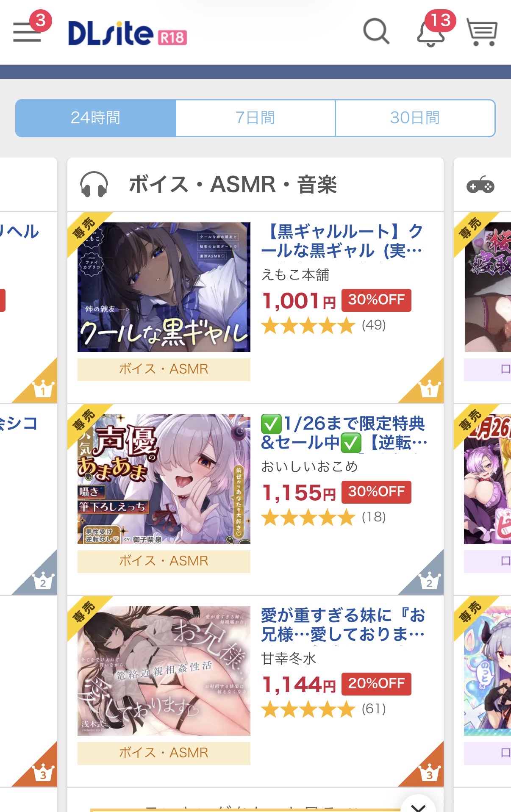Screen dimensions: 511x812
Task: Open the shopping cart icon
Action: 482,32
